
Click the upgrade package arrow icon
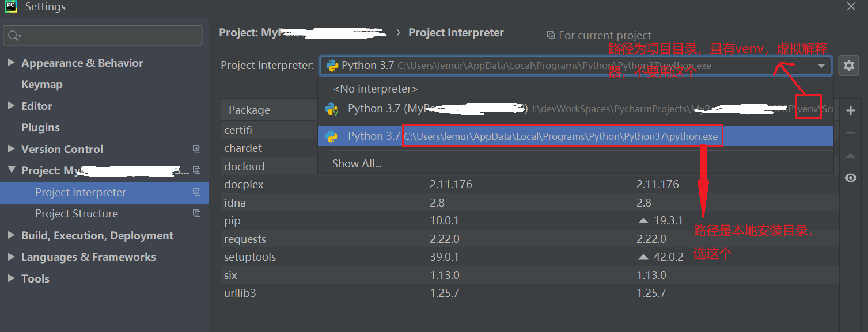(851, 155)
